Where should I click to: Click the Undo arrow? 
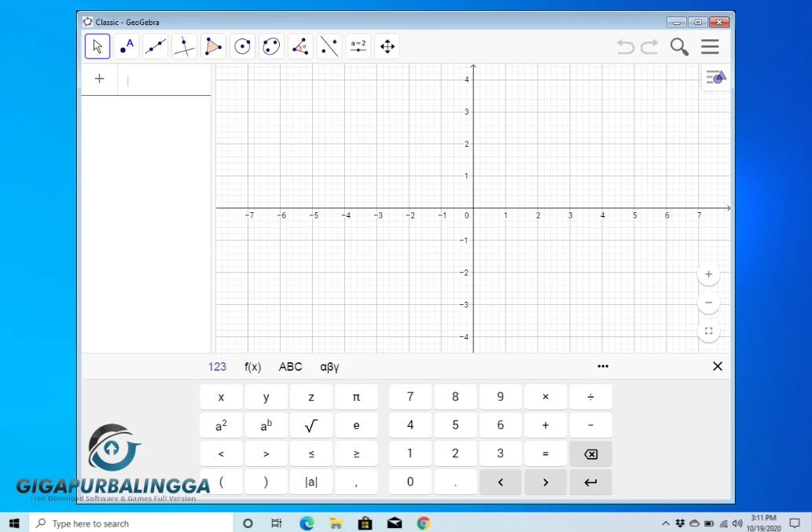626,46
